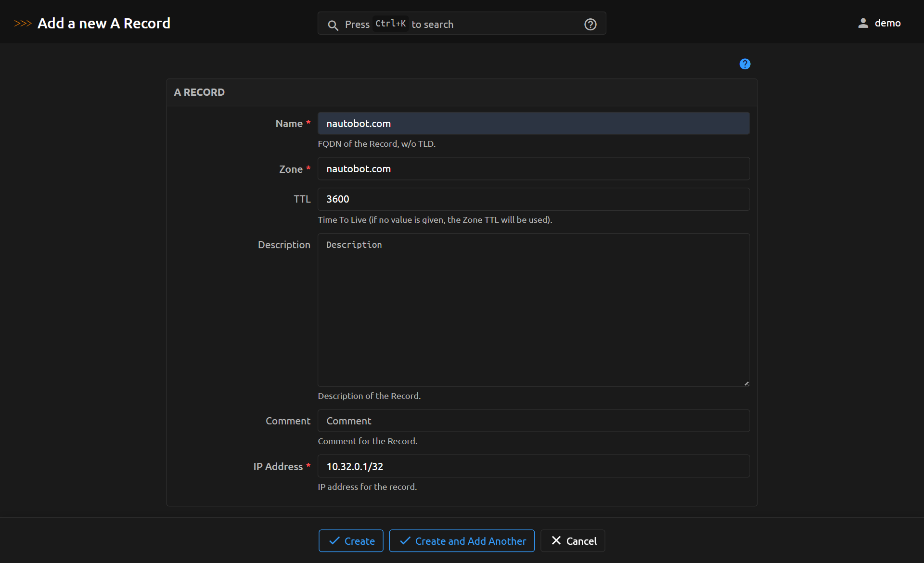Grab the Description textarea resize handle
Screen dimensions: 924x563
click(746, 384)
